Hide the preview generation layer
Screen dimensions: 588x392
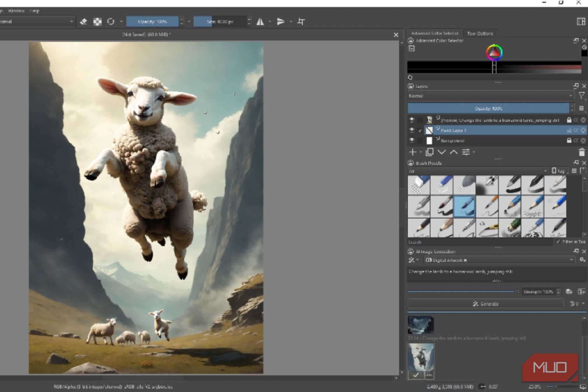point(412,120)
